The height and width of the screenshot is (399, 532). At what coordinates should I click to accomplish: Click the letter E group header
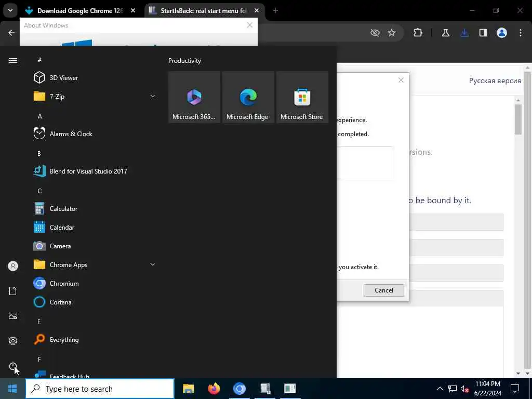39,322
